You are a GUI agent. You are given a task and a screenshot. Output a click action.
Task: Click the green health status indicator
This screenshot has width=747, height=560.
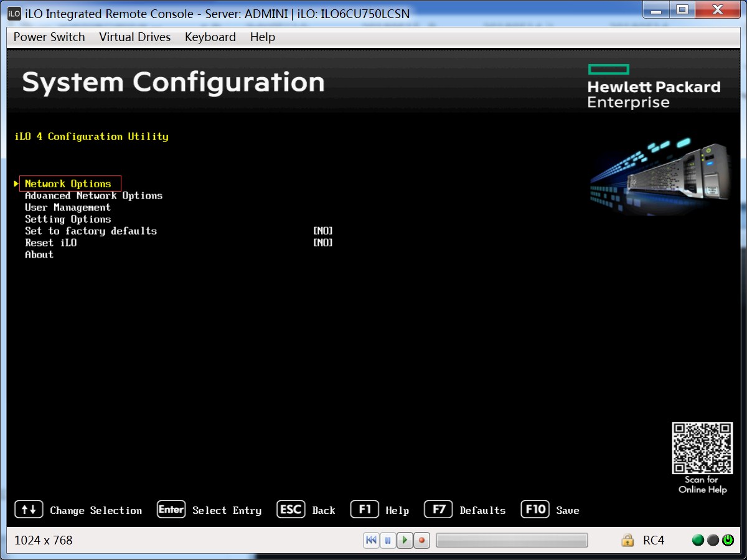(x=698, y=540)
